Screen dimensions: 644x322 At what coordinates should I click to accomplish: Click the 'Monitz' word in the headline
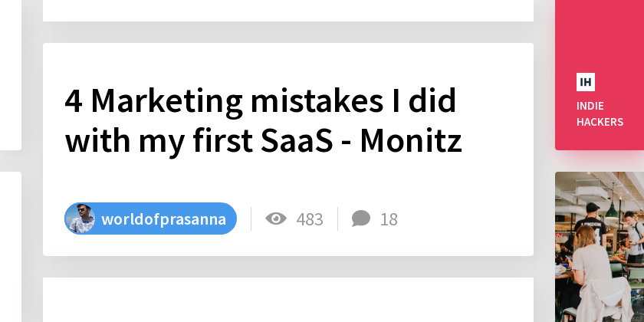point(411,141)
